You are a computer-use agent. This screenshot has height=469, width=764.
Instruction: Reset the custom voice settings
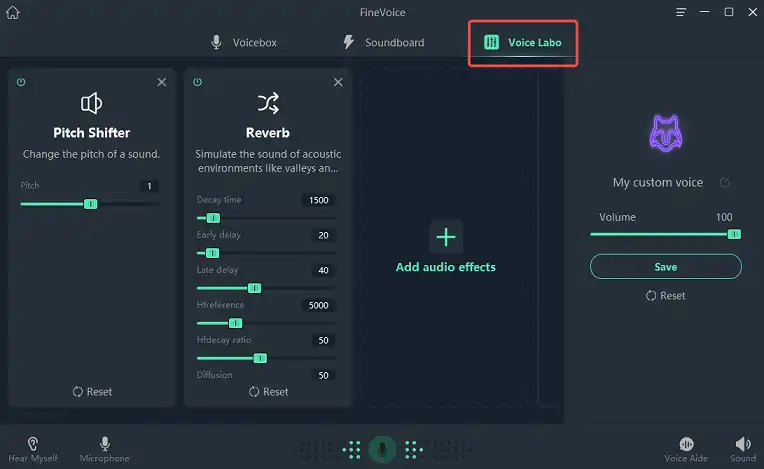tap(666, 296)
